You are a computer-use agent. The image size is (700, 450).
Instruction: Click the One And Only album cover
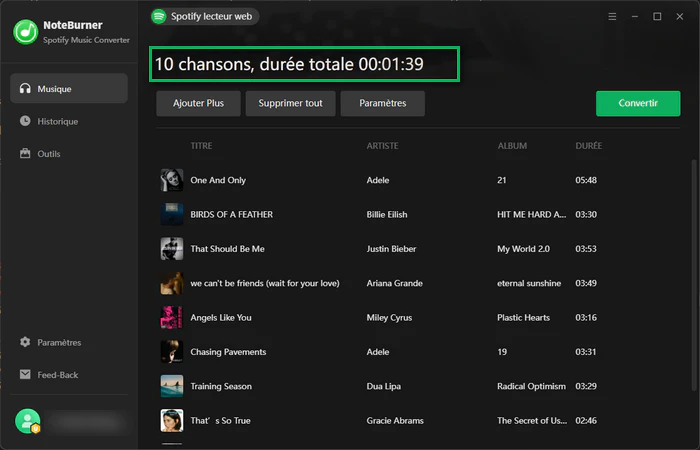click(172, 180)
